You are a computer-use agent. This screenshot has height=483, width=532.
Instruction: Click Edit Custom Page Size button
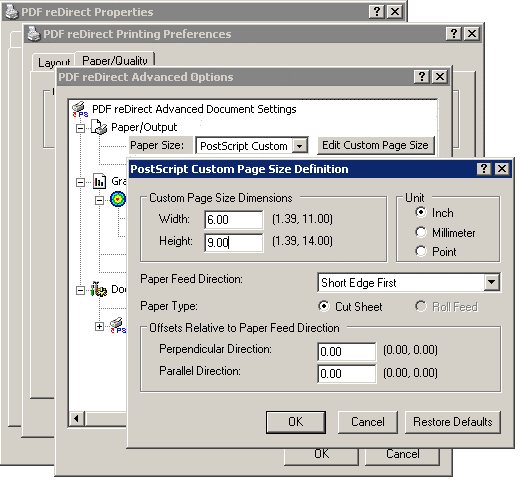[x=375, y=145]
